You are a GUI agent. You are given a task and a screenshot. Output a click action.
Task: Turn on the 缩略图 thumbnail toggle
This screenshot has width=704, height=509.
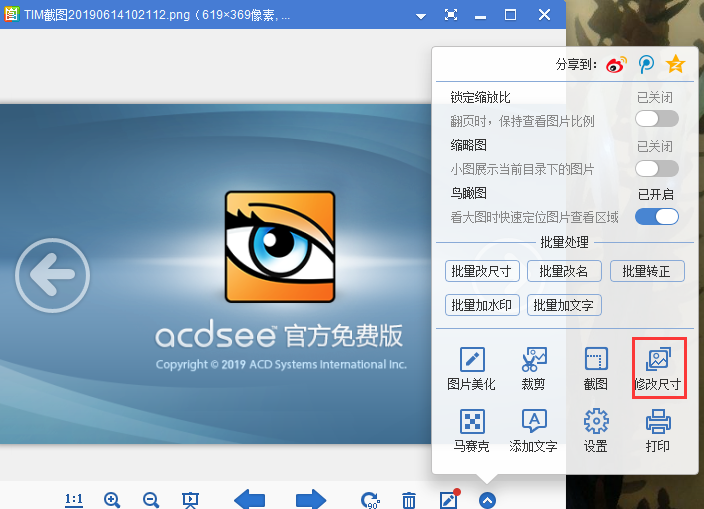coord(657,168)
